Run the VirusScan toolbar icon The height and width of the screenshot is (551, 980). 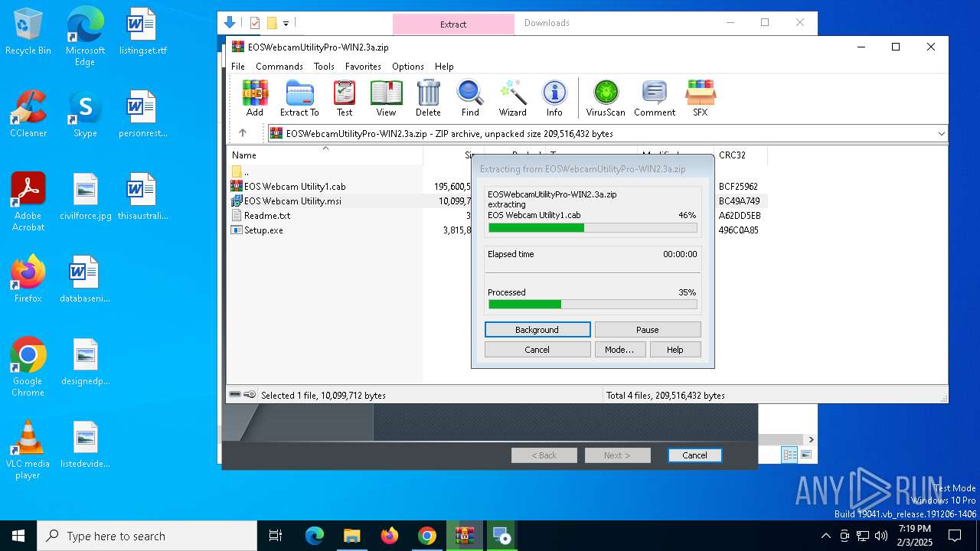coord(606,98)
